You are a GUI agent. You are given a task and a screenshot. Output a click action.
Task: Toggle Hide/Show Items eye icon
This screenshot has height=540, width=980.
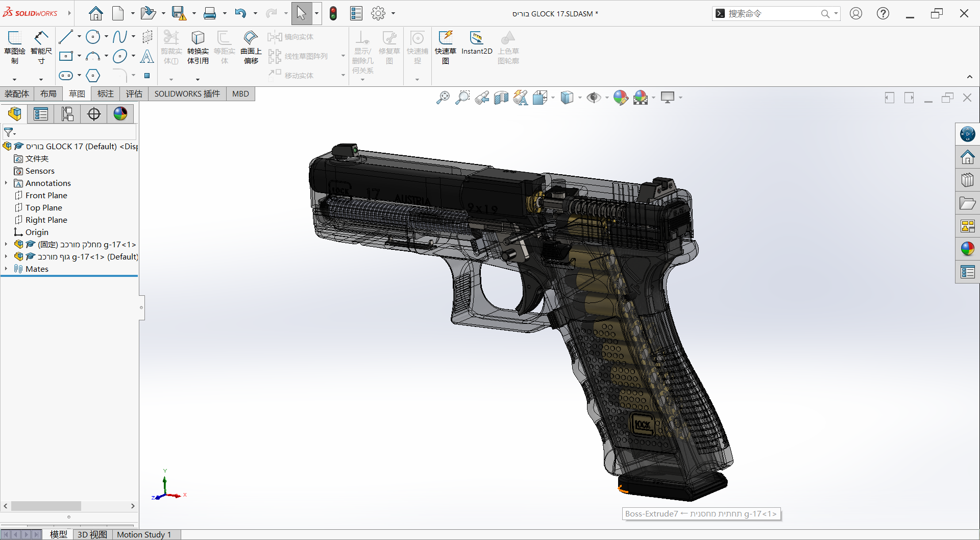coord(594,98)
